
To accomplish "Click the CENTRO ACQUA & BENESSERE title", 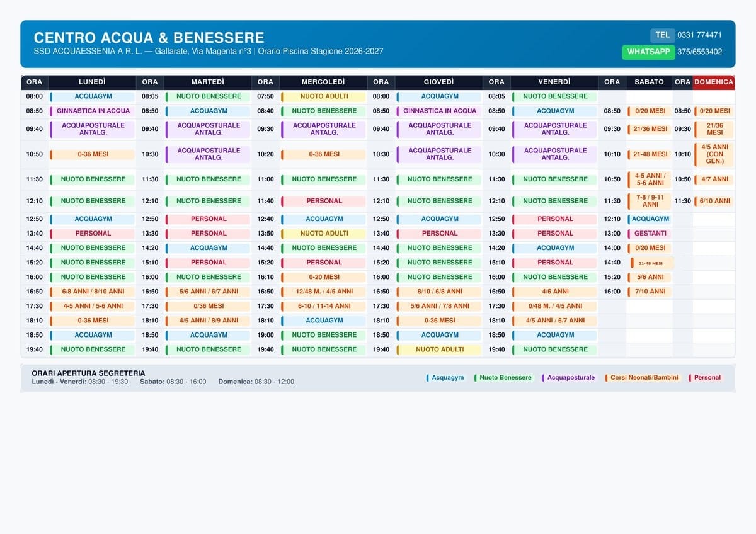I will (x=149, y=38).
